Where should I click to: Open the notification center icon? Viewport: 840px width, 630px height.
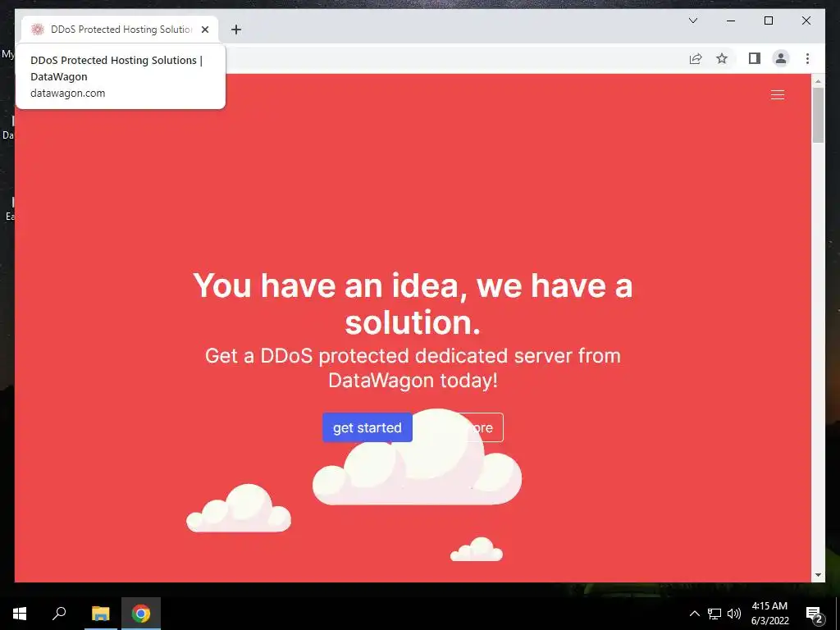815,614
